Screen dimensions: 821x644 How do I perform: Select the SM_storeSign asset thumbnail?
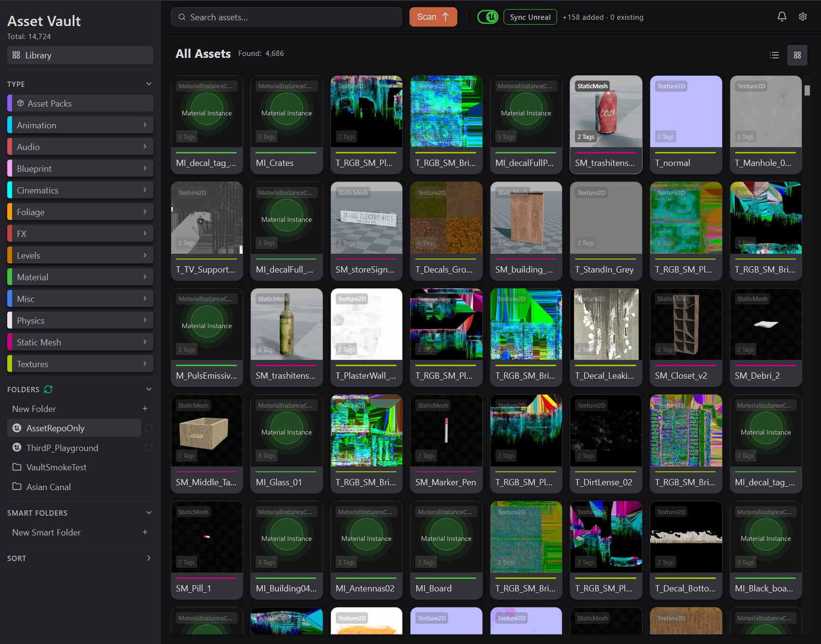367,218
